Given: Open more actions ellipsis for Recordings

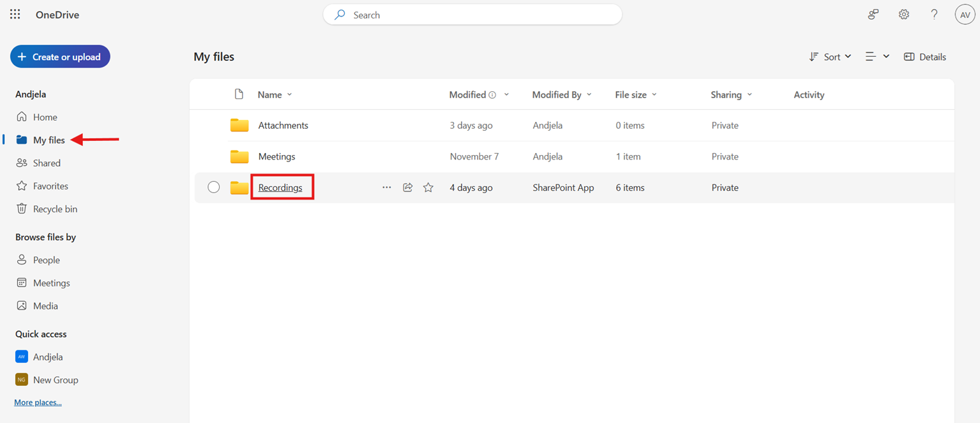Looking at the screenshot, I should [x=386, y=188].
